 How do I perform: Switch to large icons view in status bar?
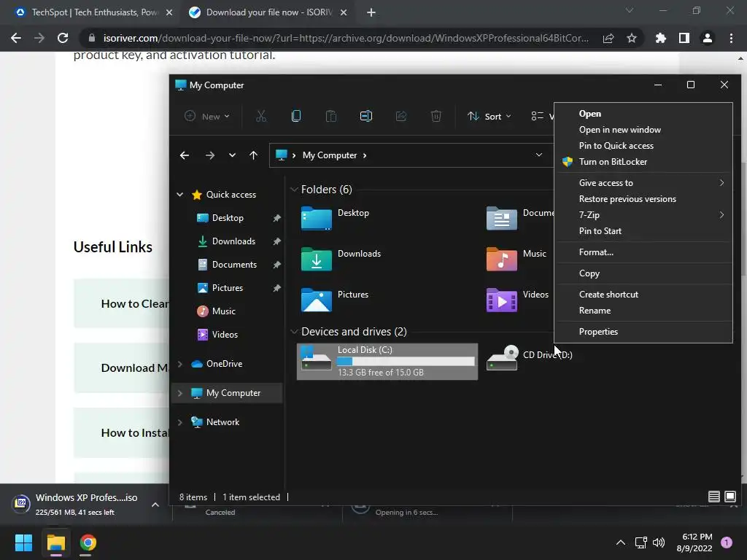729,497
